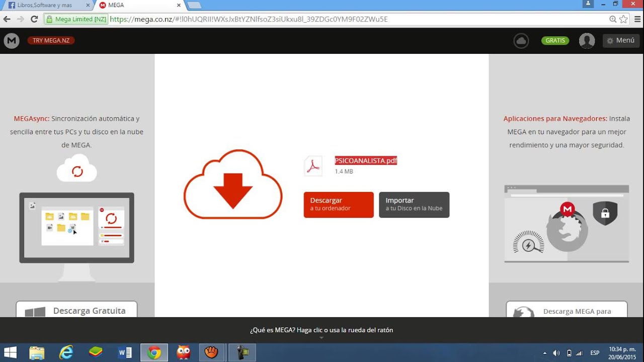
Task: Click the Chrome user profile button
Action: pyautogui.click(x=588, y=4)
